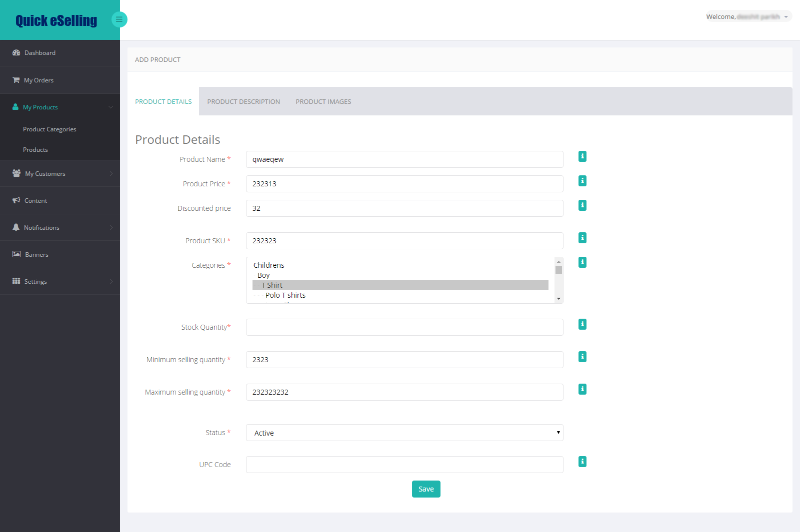The height and width of the screenshot is (532, 800).
Task: Click the Banners picture icon
Action: [16, 254]
